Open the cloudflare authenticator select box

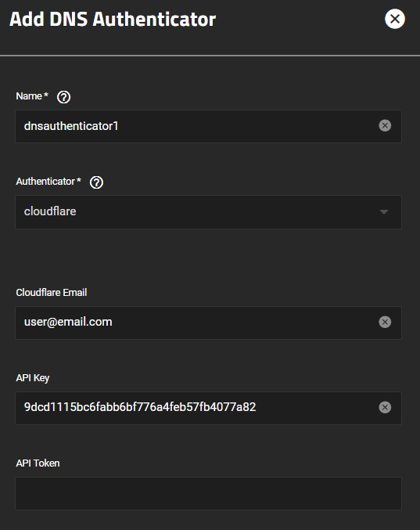208,212
